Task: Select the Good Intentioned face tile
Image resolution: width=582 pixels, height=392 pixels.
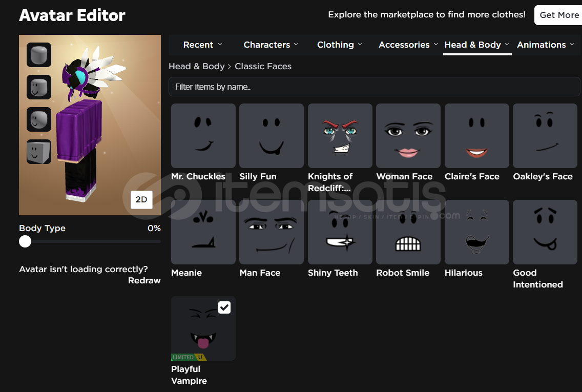Action: tap(545, 232)
